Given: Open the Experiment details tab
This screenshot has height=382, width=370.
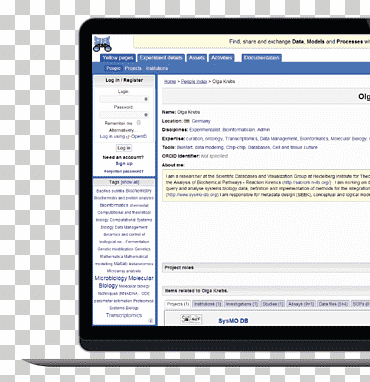Looking at the screenshot, I should [161, 58].
